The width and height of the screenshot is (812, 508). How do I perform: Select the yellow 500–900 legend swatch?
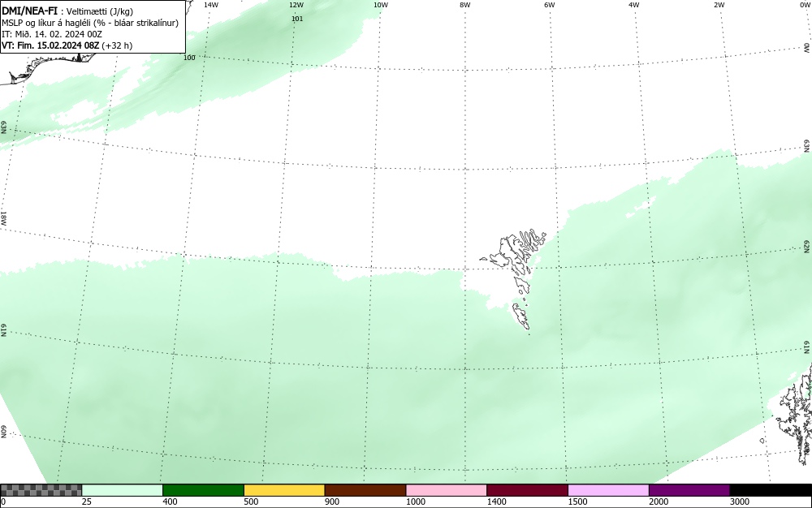click(x=284, y=490)
